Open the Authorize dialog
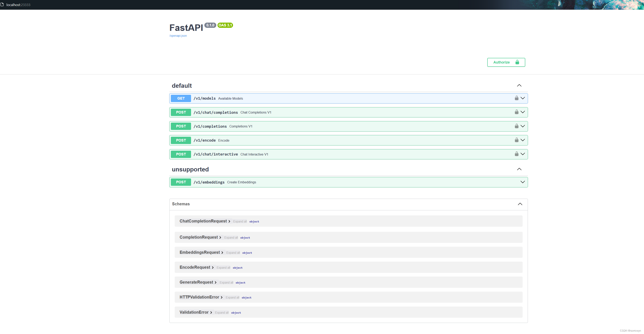The width and height of the screenshot is (644, 334). (506, 62)
